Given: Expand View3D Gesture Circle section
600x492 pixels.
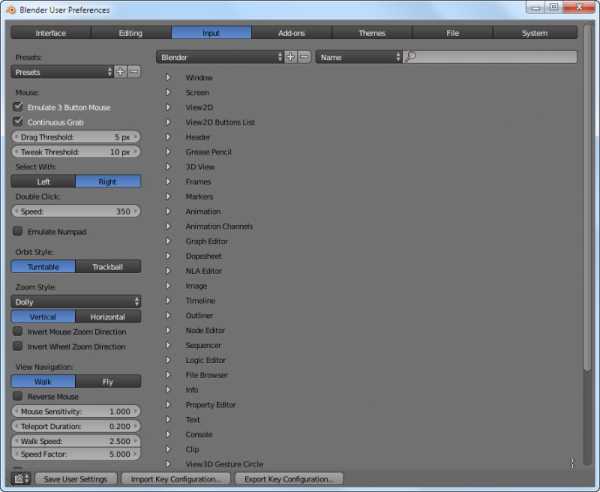Looking at the screenshot, I should pyautogui.click(x=168, y=464).
